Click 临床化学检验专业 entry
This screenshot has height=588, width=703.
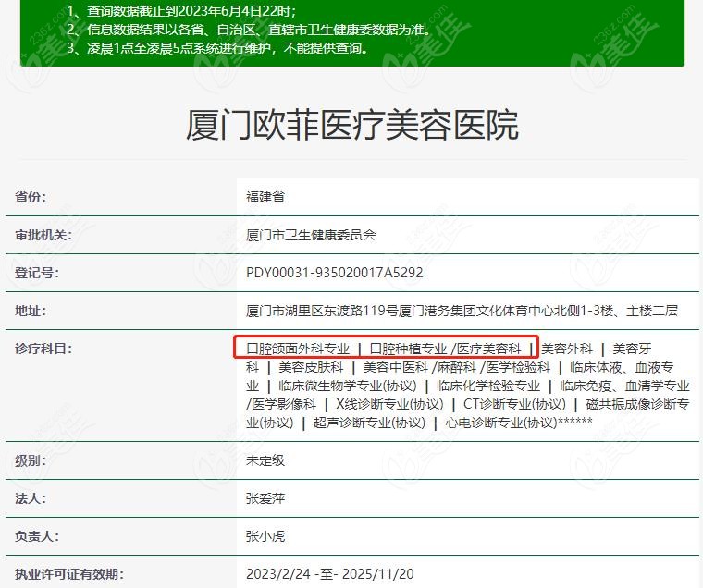coord(488,386)
